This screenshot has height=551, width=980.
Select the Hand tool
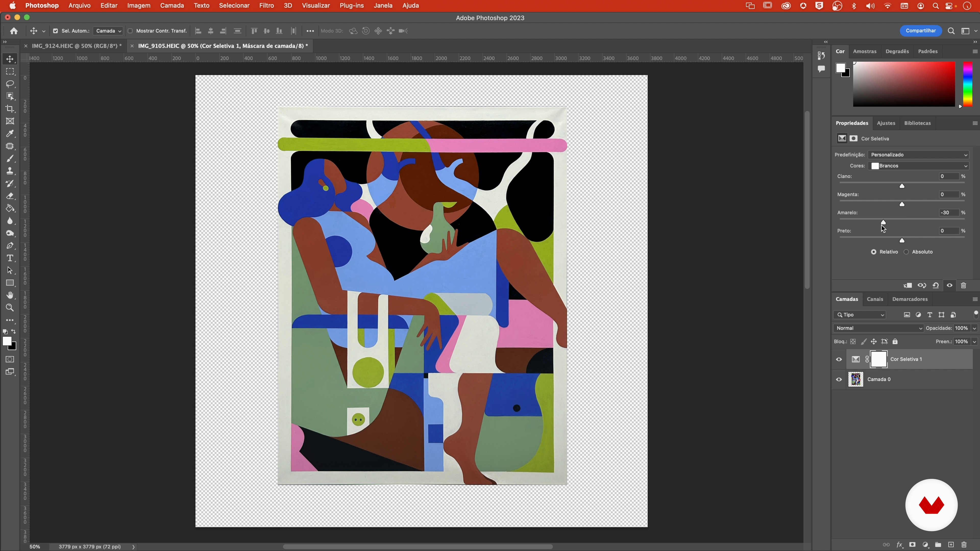[10, 295]
